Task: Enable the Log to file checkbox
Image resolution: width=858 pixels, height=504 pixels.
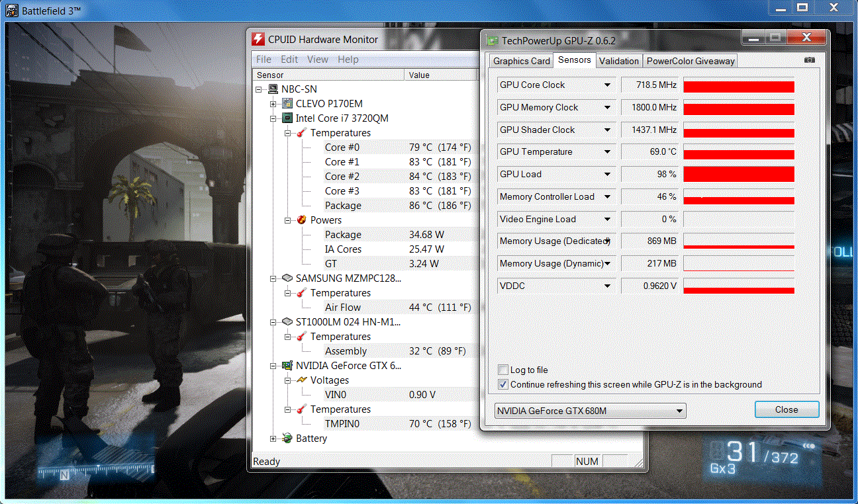Action: pyautogui.click(x=503, y=370)
